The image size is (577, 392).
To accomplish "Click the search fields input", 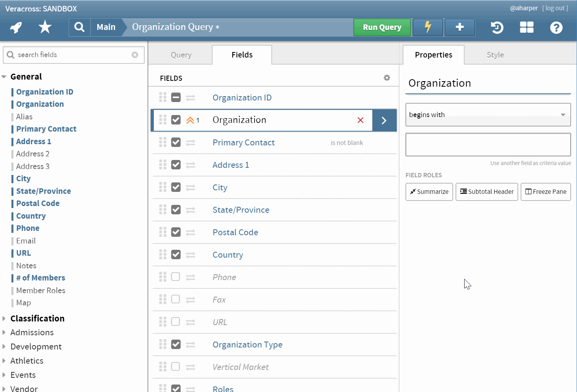I will pyautogui.click(x=73, y=55).
